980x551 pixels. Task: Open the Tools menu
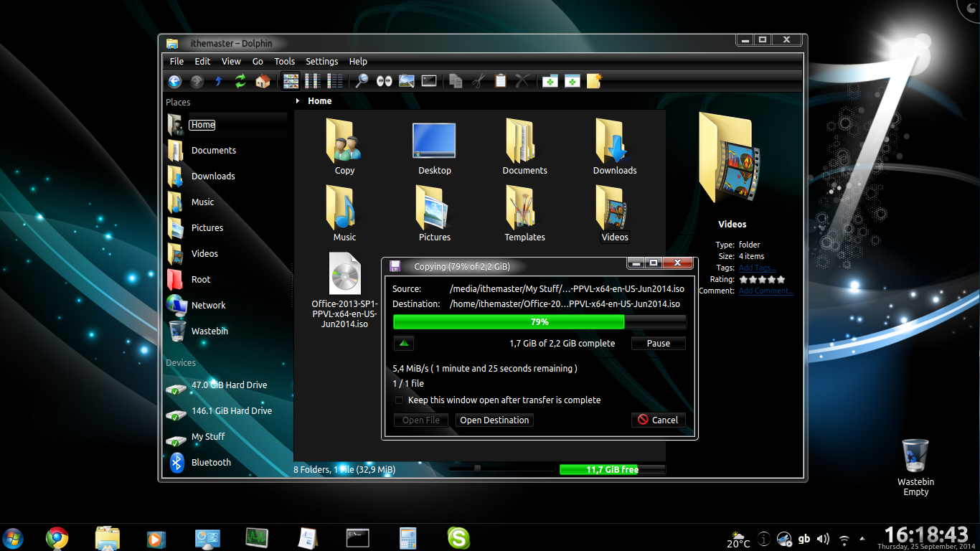(x=285, y=61)
